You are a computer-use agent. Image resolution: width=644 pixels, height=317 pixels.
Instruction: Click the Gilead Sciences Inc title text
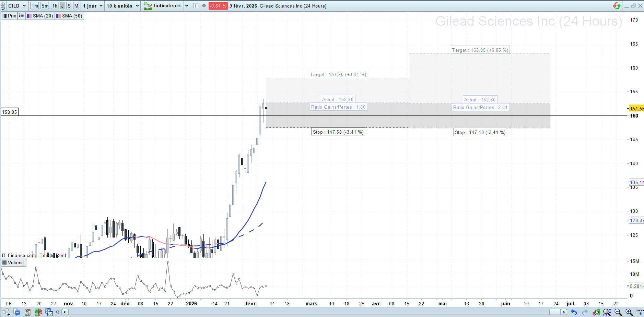[293, 6]
